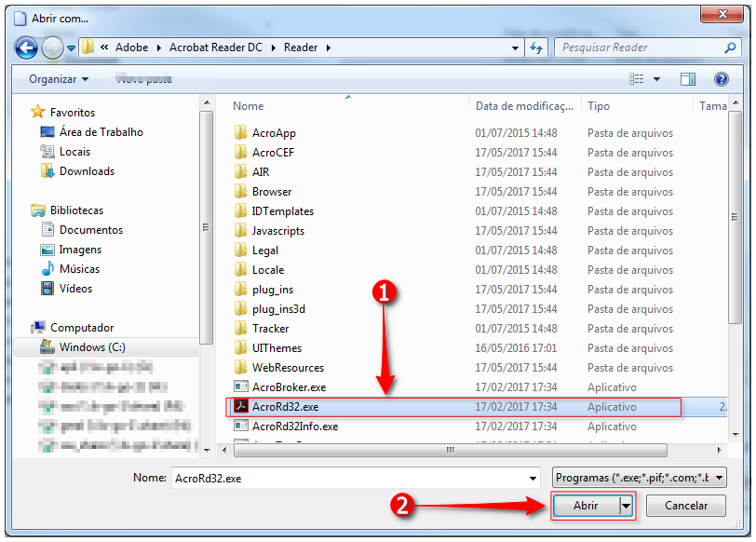The width and height of the screenshot is (756, 542).
Task: Sort by the Nome column header
Action: 249,106
